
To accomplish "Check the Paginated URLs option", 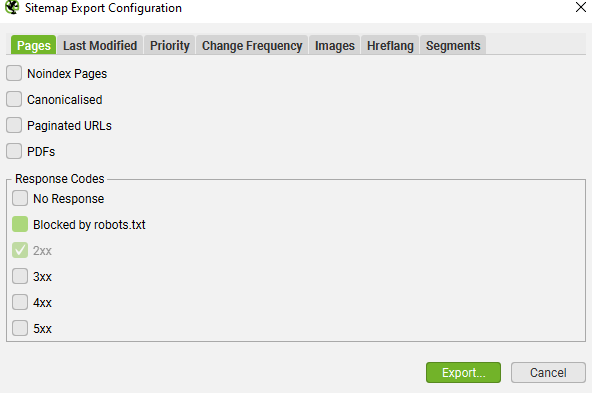I will 14,125.
